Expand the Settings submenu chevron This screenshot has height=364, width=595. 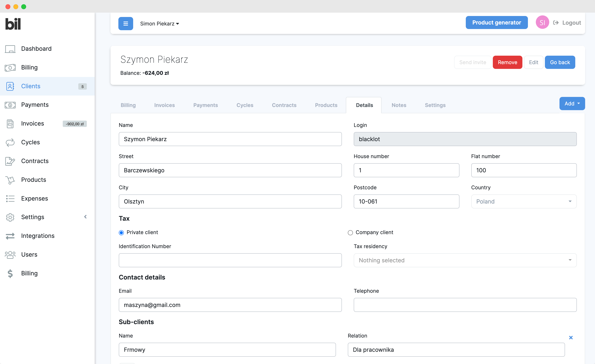pos(85,217)
